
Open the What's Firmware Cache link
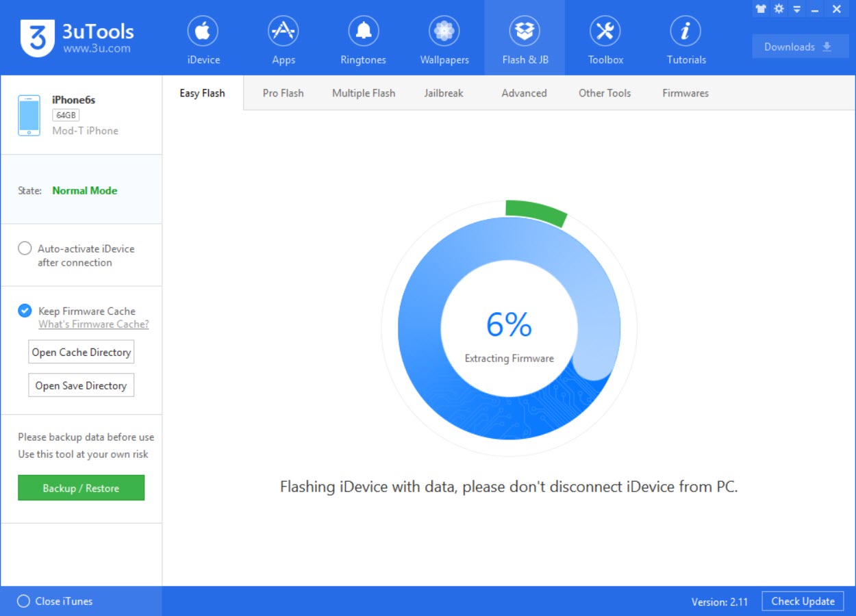(x=93, y=324)
